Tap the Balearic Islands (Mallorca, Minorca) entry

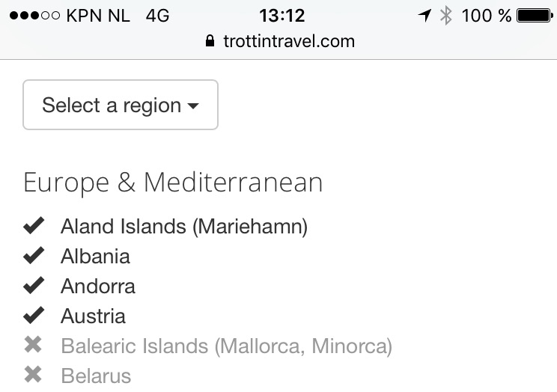click(226, 346)
